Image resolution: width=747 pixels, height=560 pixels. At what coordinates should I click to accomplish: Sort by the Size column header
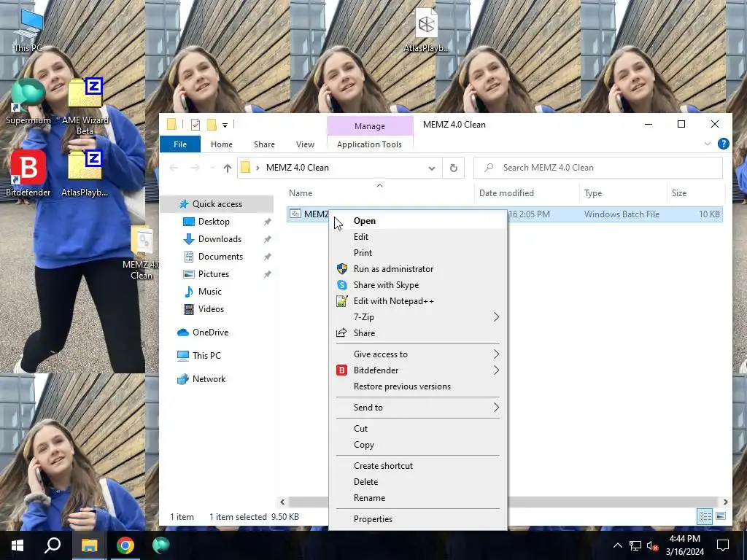coord(679,192)
